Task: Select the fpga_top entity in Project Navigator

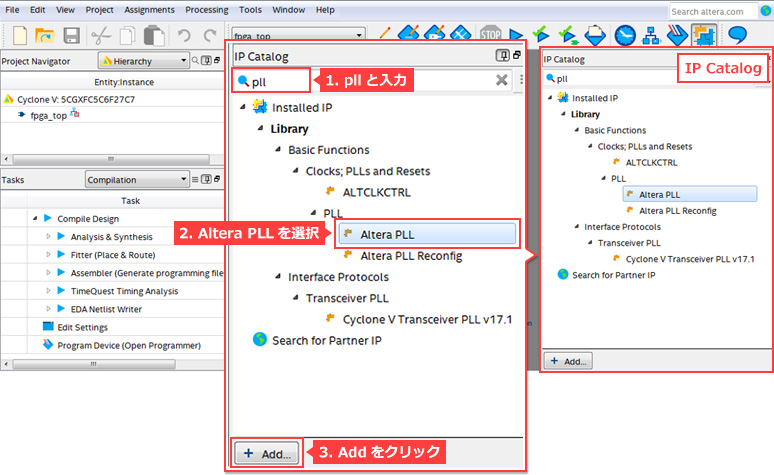Action: (x=48, y=116)
